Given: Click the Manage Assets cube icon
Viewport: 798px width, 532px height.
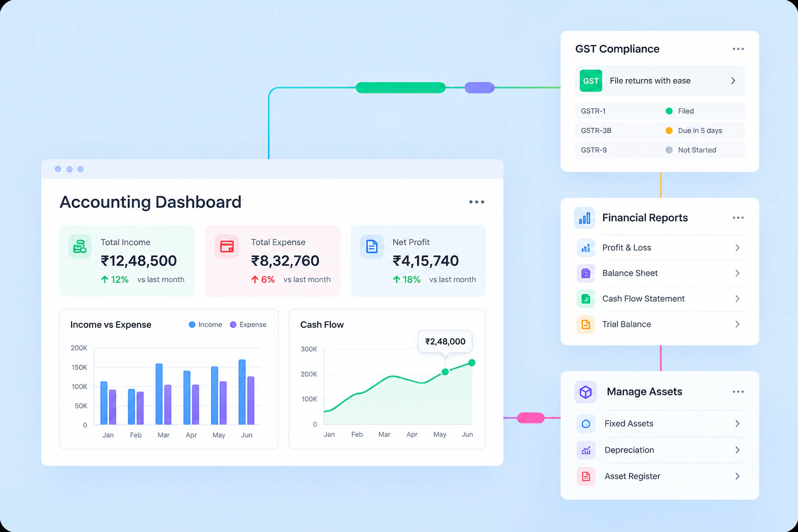Looking at the screenshot, I should pyautogui.click(x=586, y=392).
